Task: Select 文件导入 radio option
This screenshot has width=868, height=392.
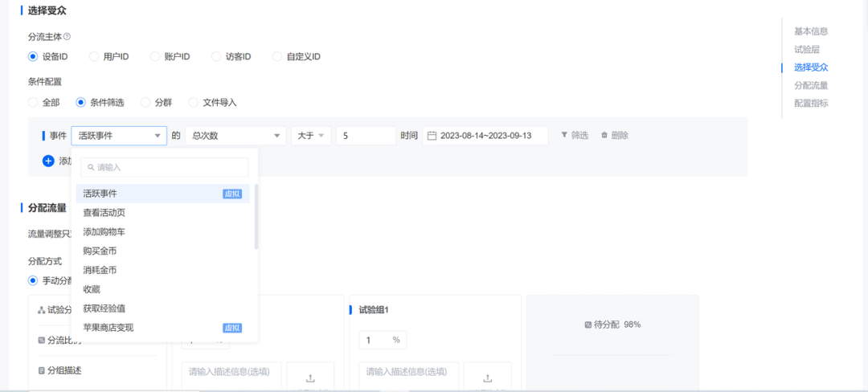Action: tap(193, 102)
